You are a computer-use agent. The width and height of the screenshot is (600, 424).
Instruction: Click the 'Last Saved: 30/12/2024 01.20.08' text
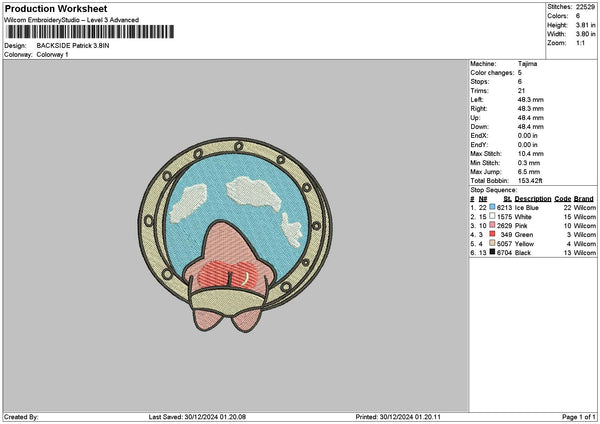(x=197, y=417)
